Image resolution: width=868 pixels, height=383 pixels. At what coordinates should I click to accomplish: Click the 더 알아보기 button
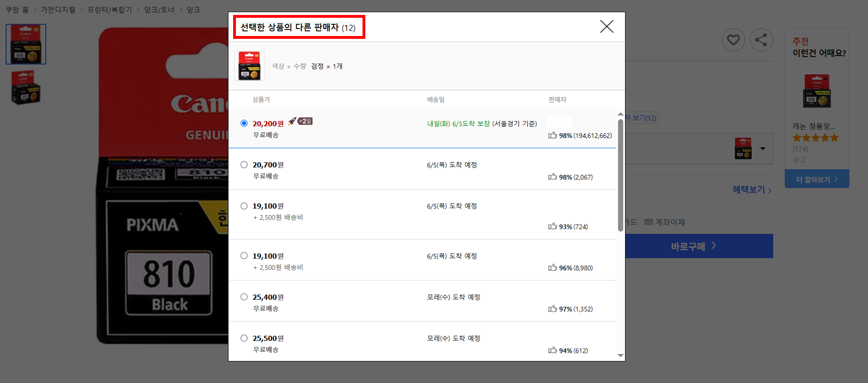[817, 179]
